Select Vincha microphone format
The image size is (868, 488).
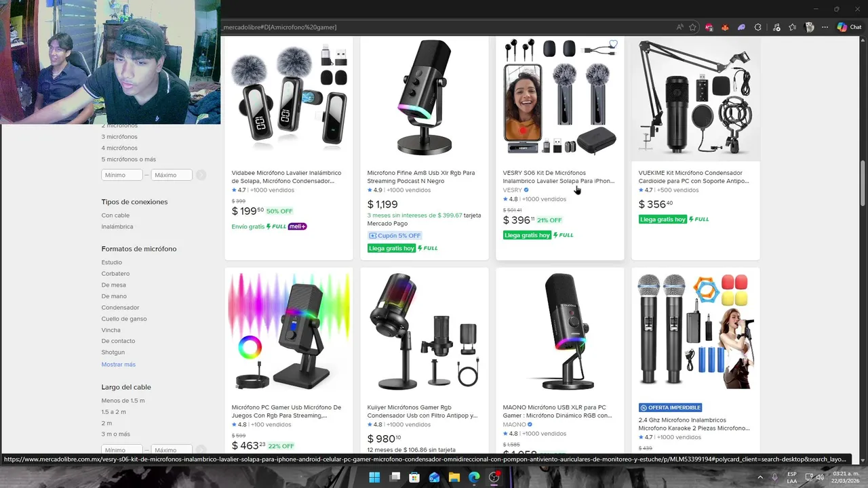click(111, 330)
